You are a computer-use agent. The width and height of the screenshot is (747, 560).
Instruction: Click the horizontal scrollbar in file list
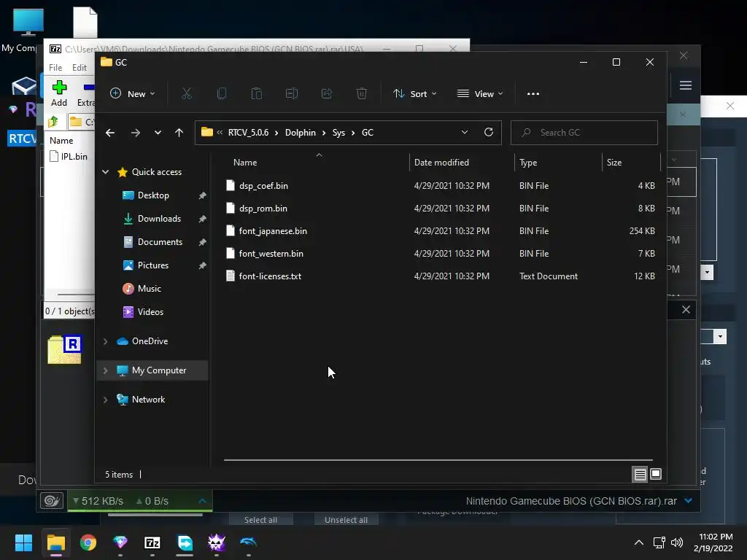pos(438,460)
